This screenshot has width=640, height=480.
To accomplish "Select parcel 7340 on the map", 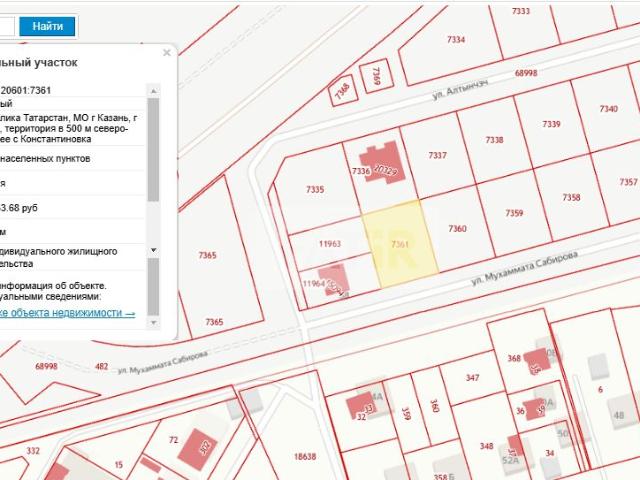I will coord(609,109).
